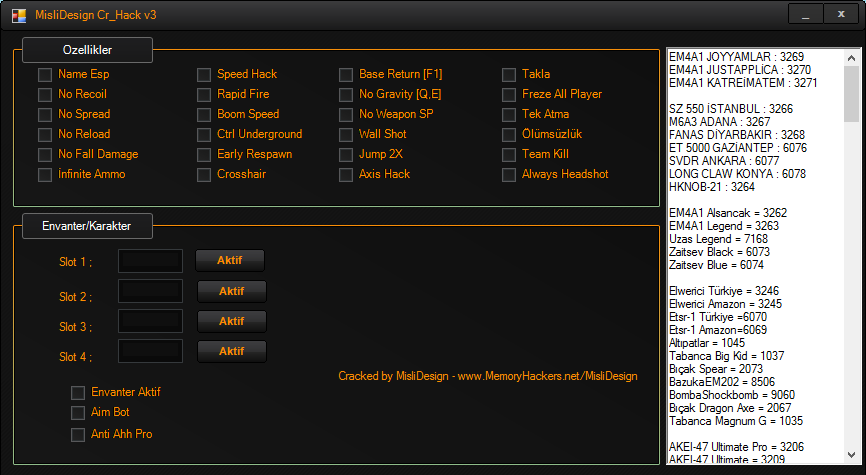866x475 pixels.
Task: Minimize the Cr_Hack window
Action: [805, 14]
